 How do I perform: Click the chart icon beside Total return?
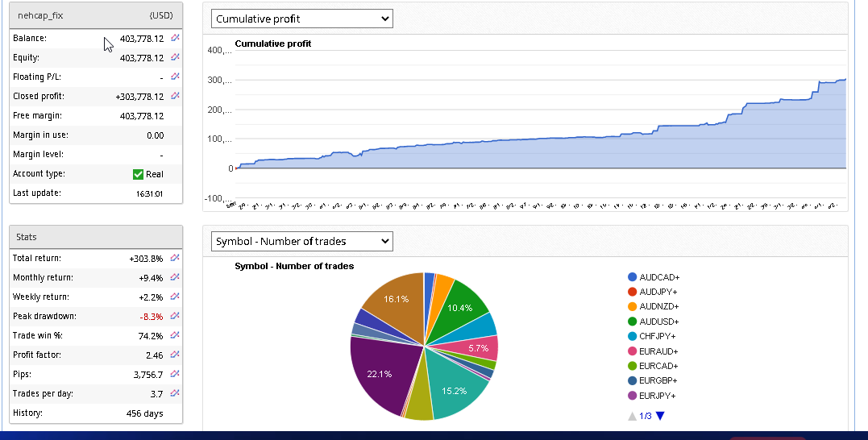pos(175,258)
